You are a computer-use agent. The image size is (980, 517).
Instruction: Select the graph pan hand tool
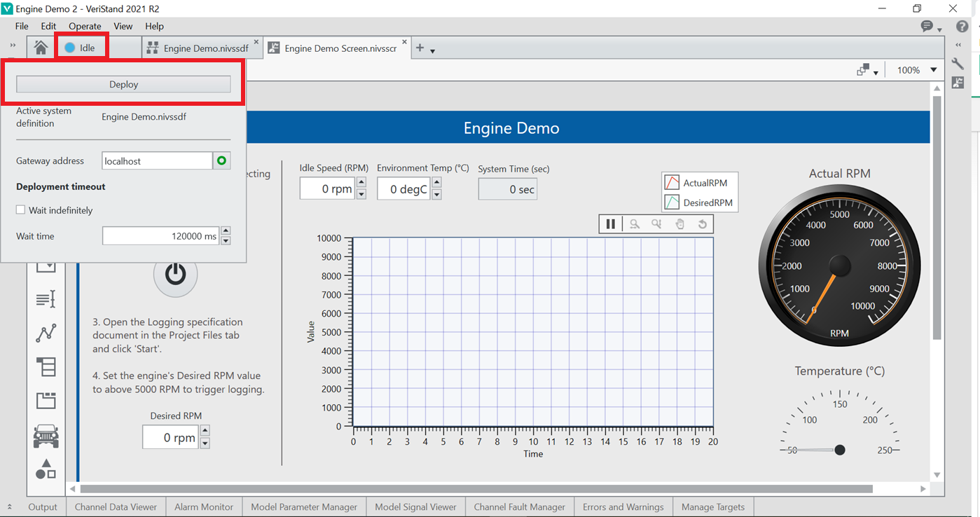[x=679, y=224]
